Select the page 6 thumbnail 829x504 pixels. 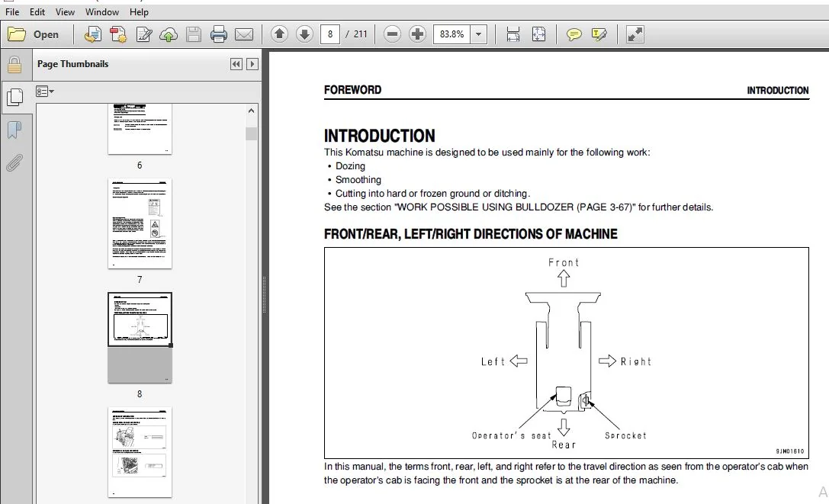pyautogui.click(x=140, y=129)
